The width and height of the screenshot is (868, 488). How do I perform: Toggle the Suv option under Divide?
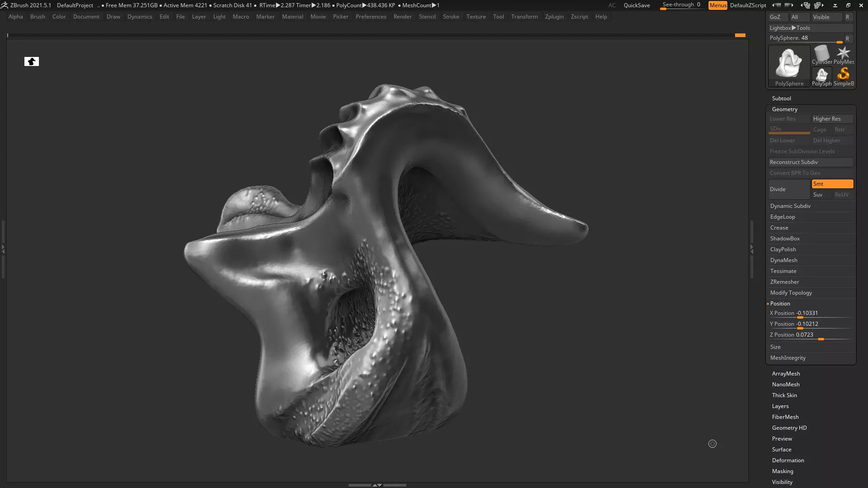(821, 195)
